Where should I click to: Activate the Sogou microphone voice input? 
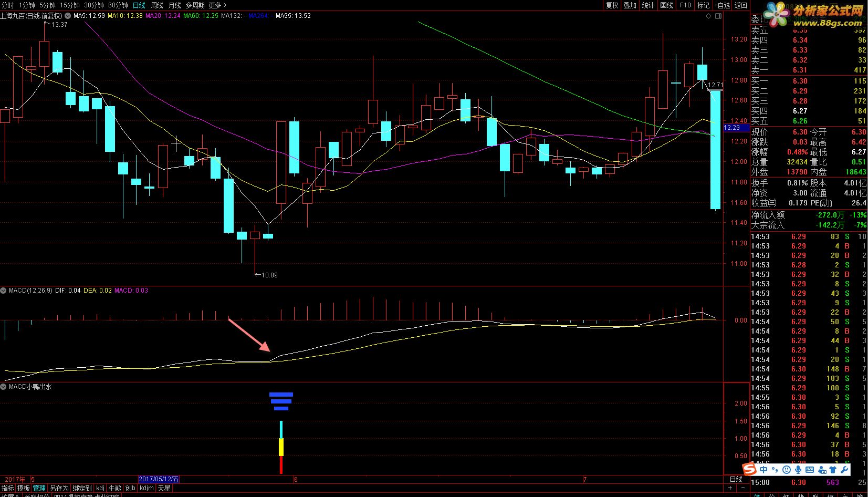point(798,469)
